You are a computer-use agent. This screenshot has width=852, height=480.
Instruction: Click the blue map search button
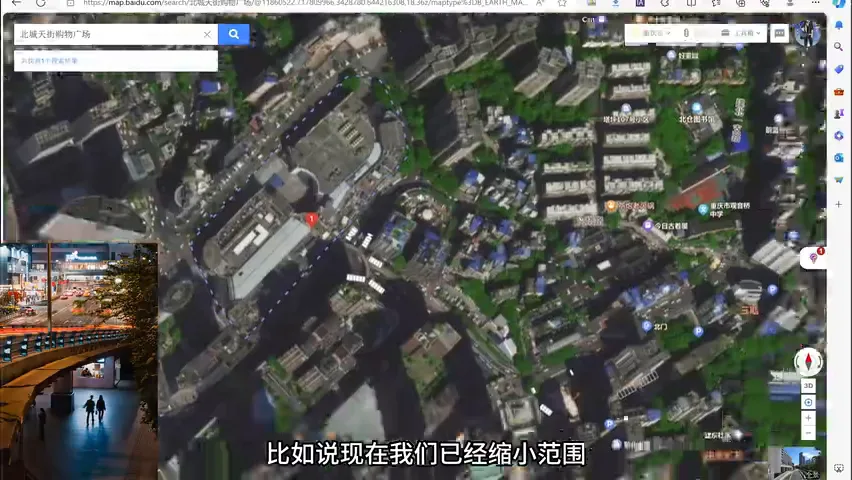234,34
